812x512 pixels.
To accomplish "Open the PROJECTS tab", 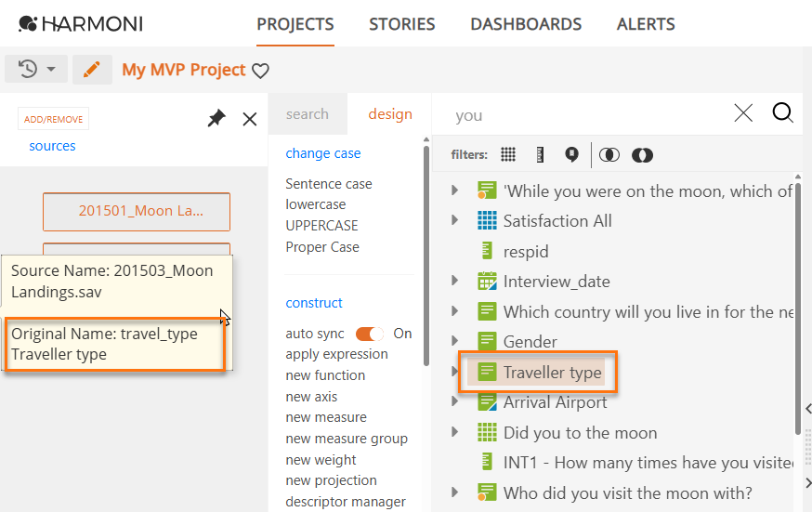I will (295, 24).
